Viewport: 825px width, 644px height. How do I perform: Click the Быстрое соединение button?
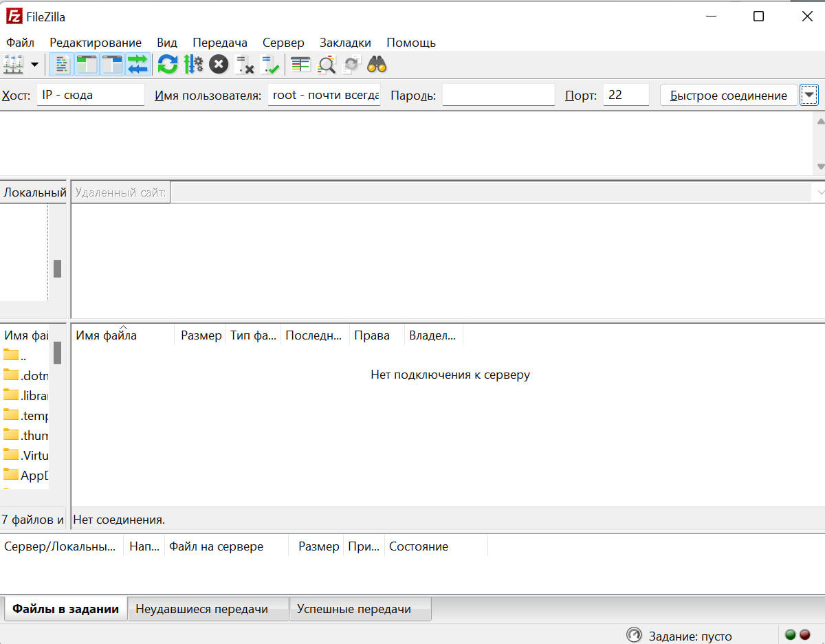[729, 95]
